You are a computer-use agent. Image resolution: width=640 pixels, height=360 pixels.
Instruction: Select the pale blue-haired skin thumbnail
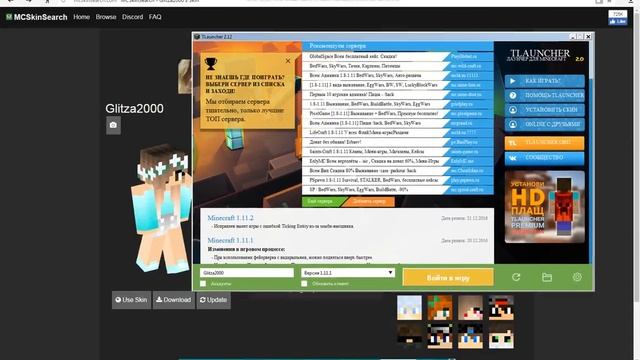(x=409, y=308)
